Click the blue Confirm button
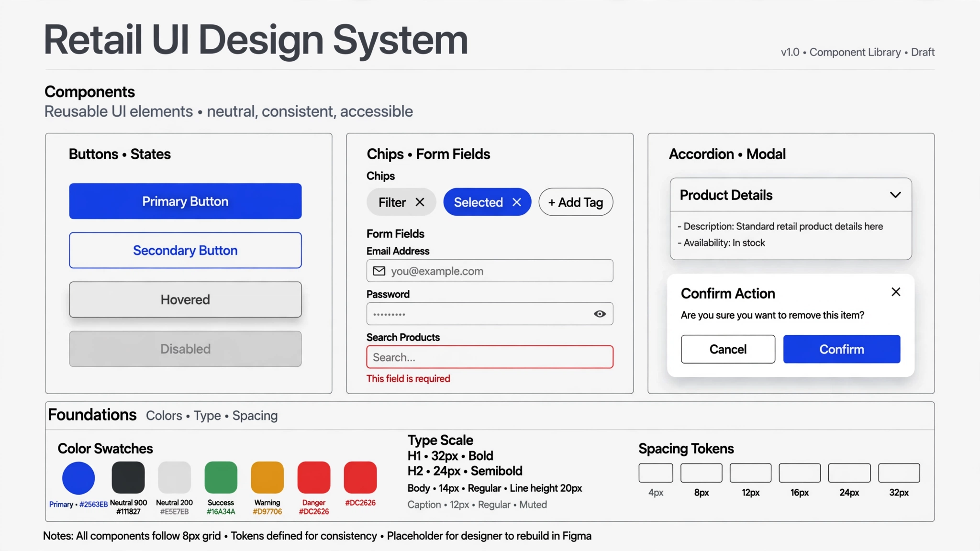The image size is (980, 551). coord(842,349)
